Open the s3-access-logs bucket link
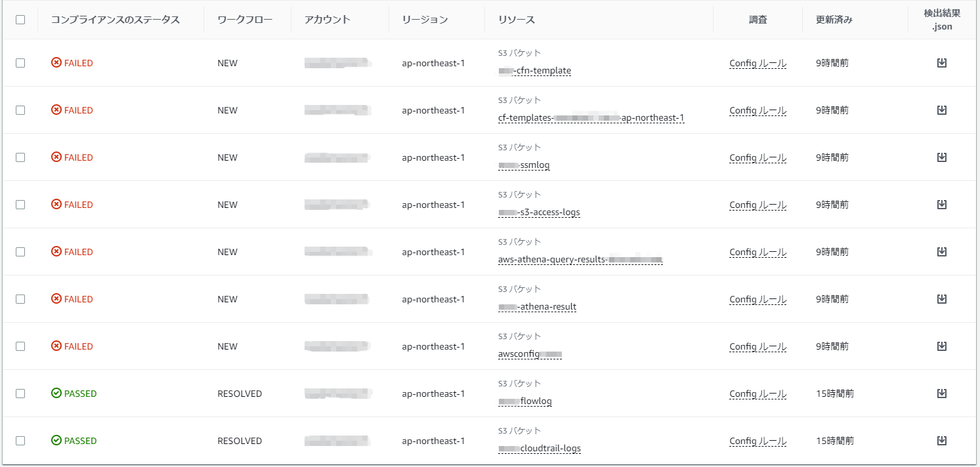 coord(539,213)
